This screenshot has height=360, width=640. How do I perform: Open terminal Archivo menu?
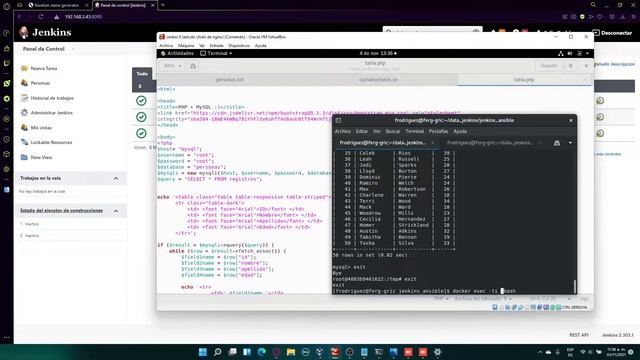(342, 131)
